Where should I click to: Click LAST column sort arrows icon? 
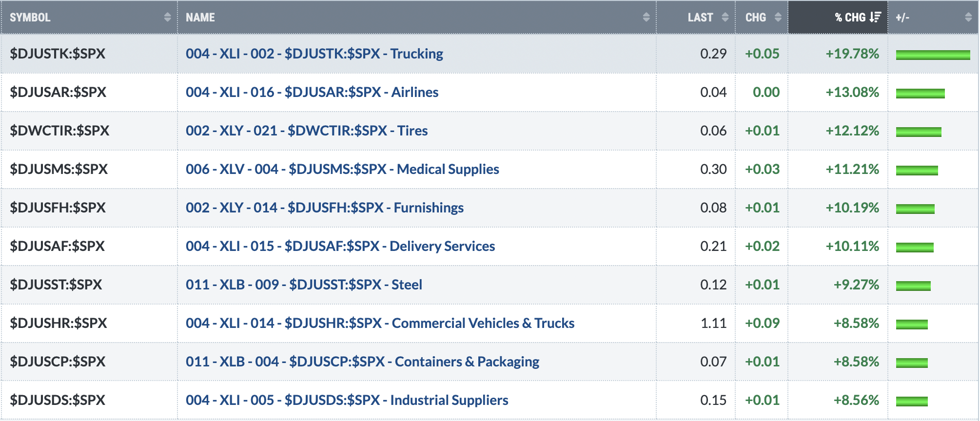click(725, 17)
